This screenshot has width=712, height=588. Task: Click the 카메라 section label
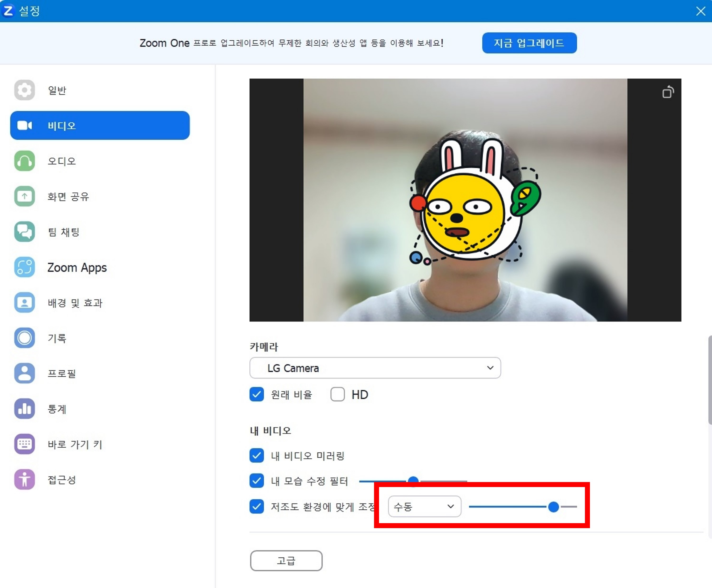[264, 346]
